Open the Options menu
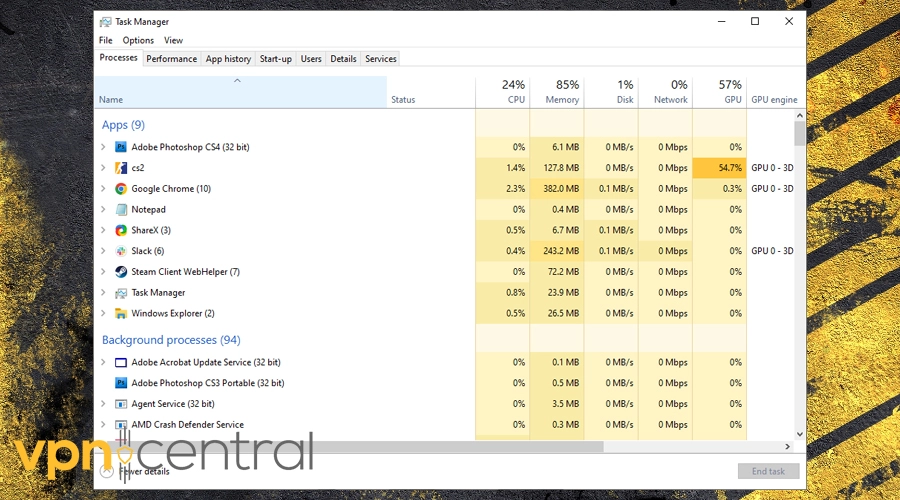The width and height of the screenshot is (900, 500). coord(138,40)
